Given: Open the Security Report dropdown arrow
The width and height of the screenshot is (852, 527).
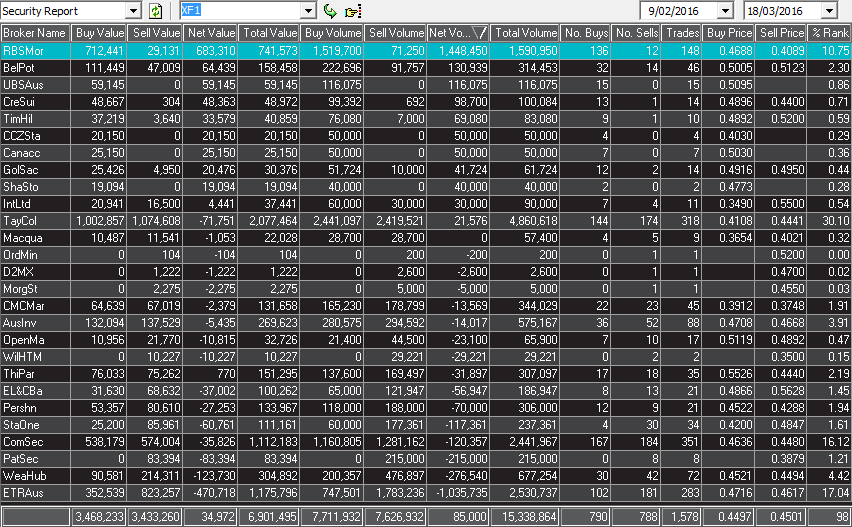Looking at the screenshot, I should (x=134, y=11).
